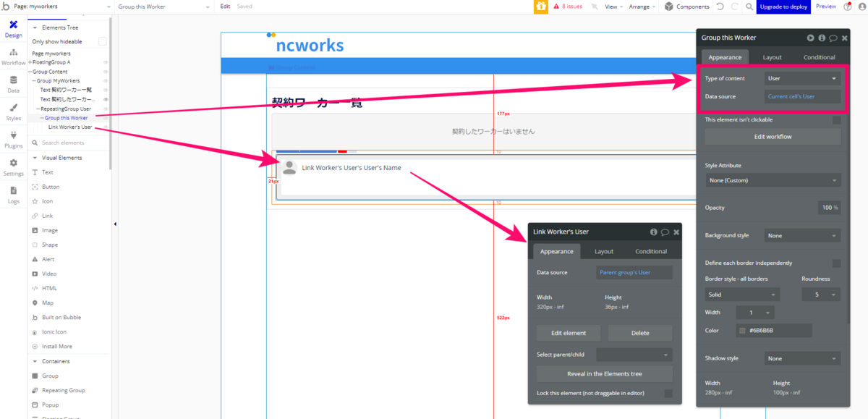Open the user account avatar icon

[861, 7]
